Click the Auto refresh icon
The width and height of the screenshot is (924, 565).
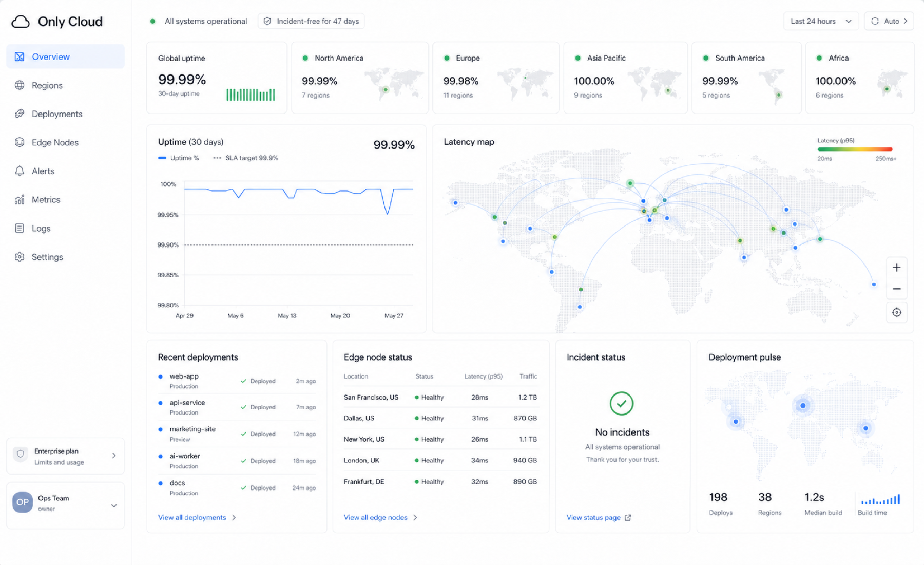coord(875,21)
